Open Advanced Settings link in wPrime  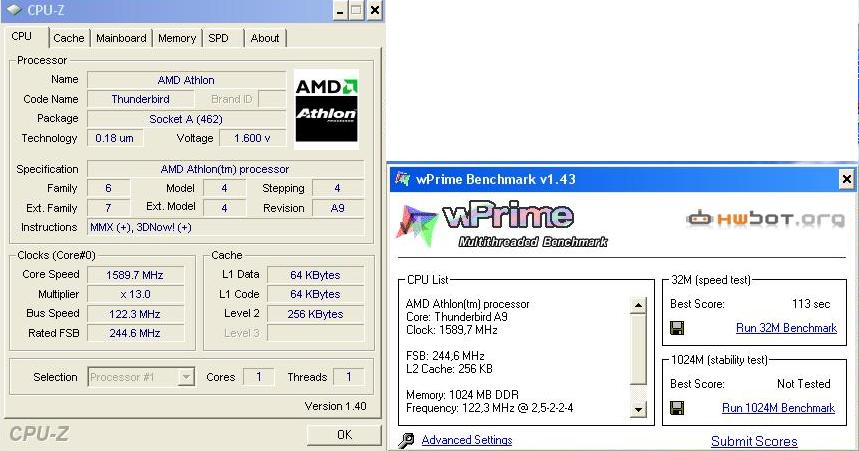tap(467, 440)
